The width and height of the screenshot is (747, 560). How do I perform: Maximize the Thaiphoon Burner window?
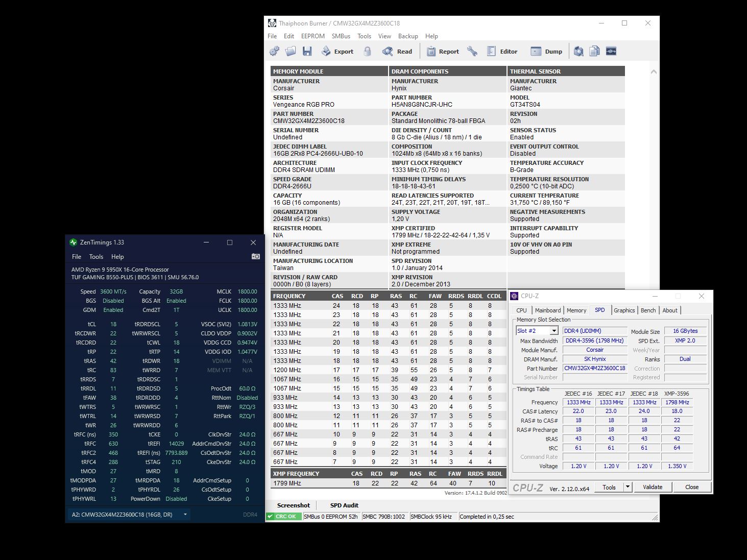624,23
